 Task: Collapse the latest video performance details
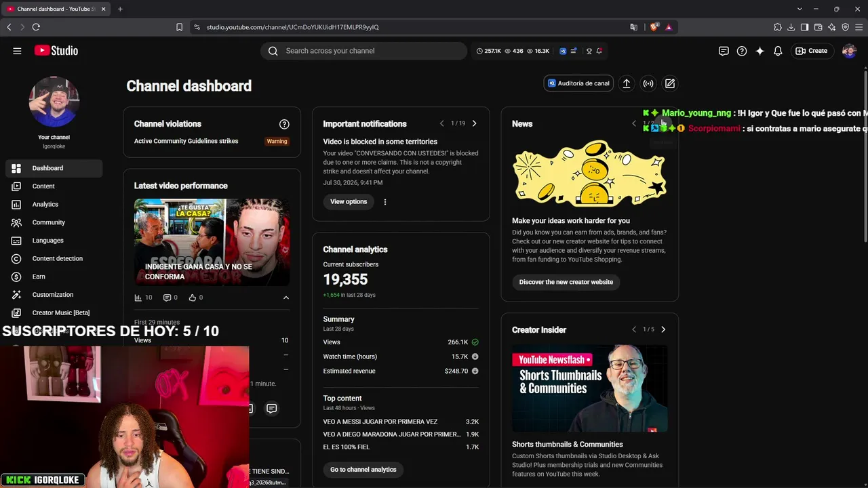(285, 298)
